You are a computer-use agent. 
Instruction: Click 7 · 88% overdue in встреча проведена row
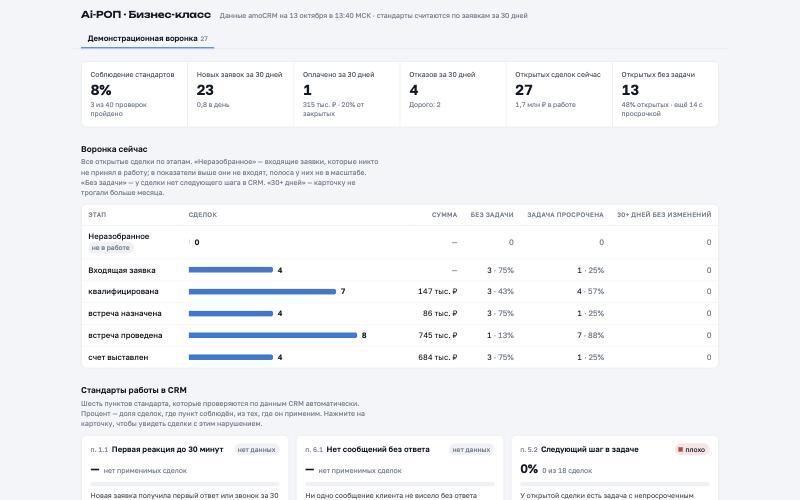click(590, 335)
